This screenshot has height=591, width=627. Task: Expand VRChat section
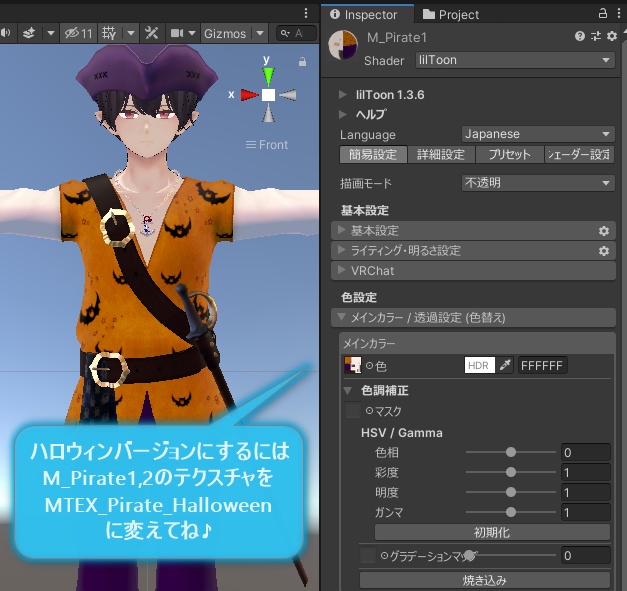pyautogui.click(x=473, y=271)
